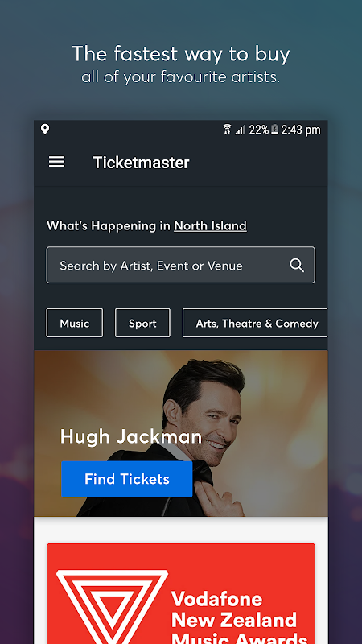Tap the search magnifier icon
The image size is (362, 644).
click(297, 266)
